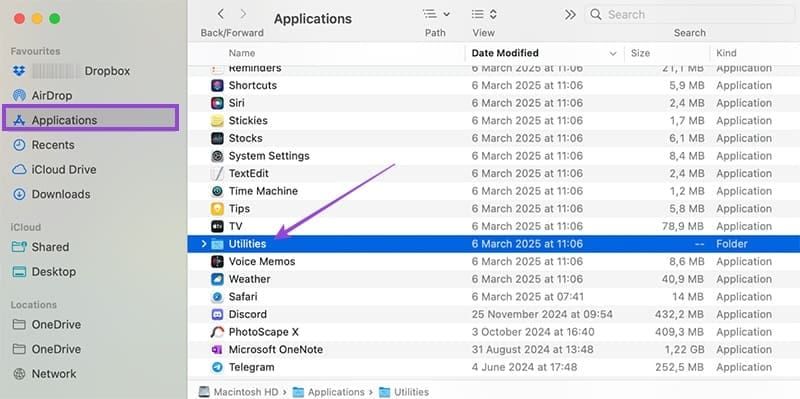Image resolution: width=800 pixels, height=399 pixels.
Task: Click the "Voice Memos" file name
Action: pyautogui.click(x=262, y=262)
